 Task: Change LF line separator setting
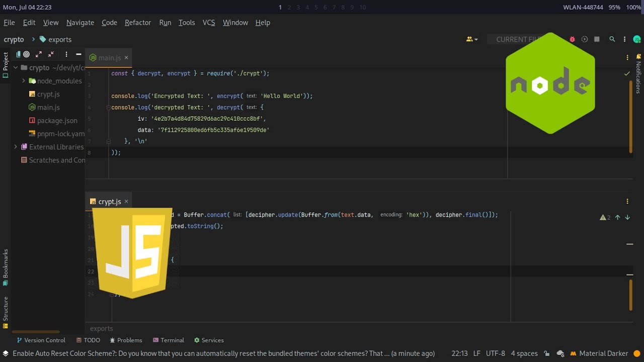(x=477, y=353)
